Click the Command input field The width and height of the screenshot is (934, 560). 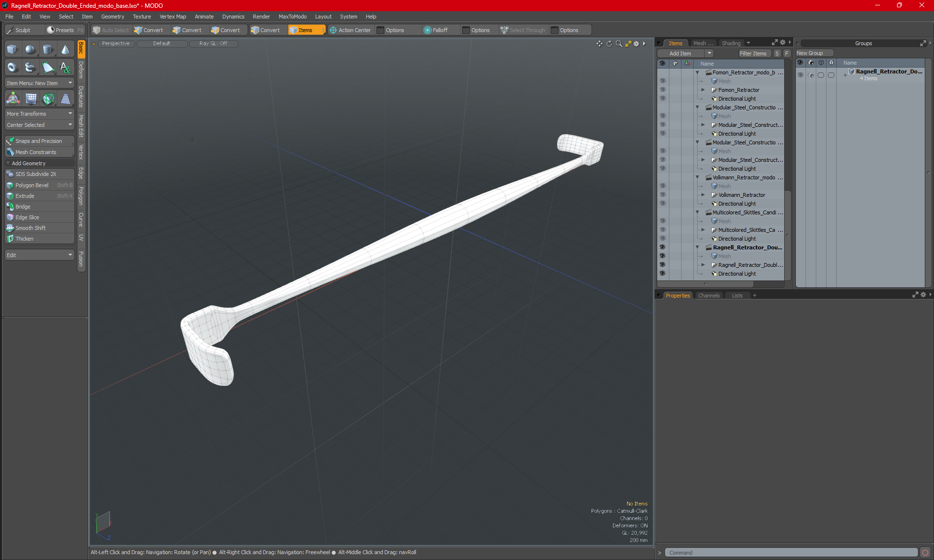point(790,553)
